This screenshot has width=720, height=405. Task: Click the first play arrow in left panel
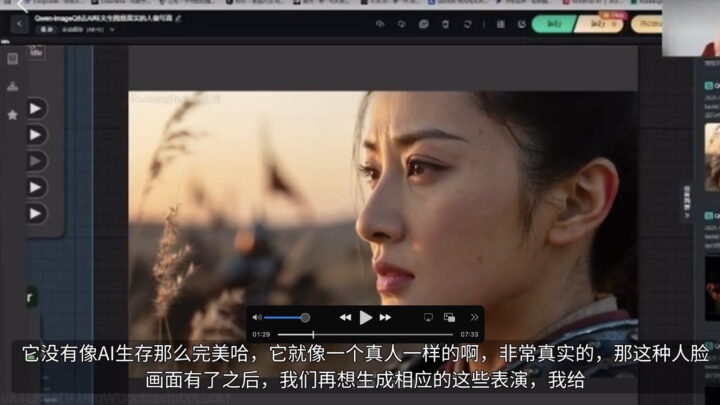[x=36, y=108]
